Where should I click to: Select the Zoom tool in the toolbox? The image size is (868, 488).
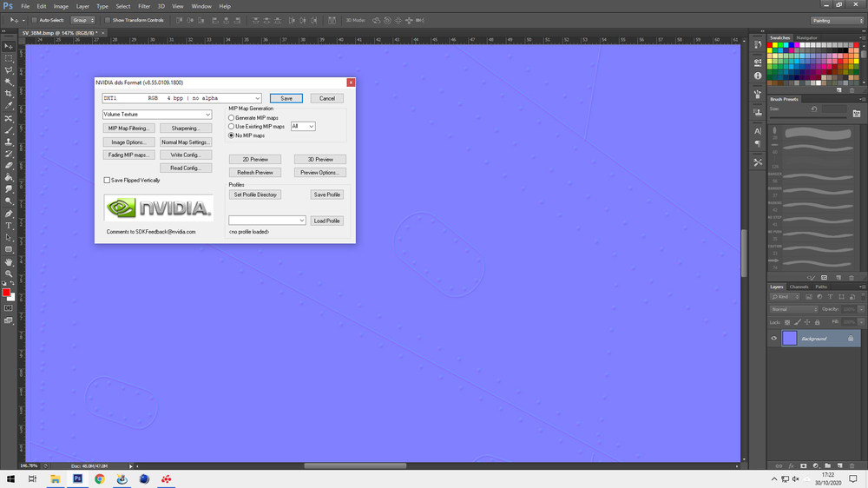pyautogui.click(x=9, y=274)
